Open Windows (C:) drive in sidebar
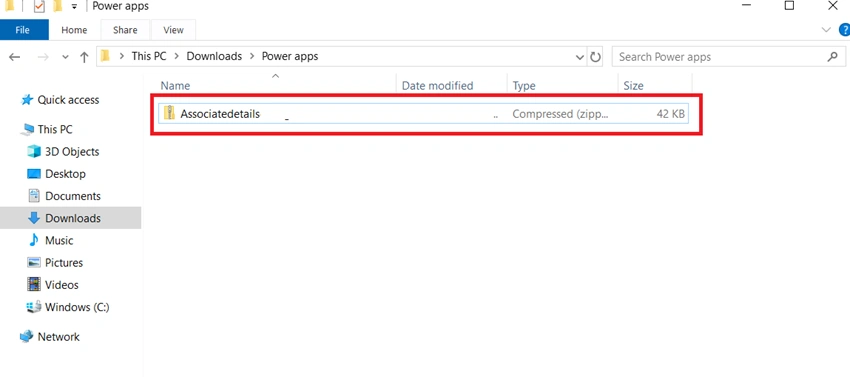The image size is (850, 377). pos(77,308)
